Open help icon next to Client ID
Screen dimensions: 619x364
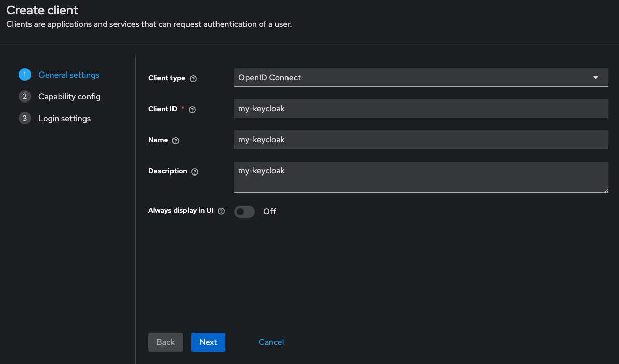click(192, 110)
